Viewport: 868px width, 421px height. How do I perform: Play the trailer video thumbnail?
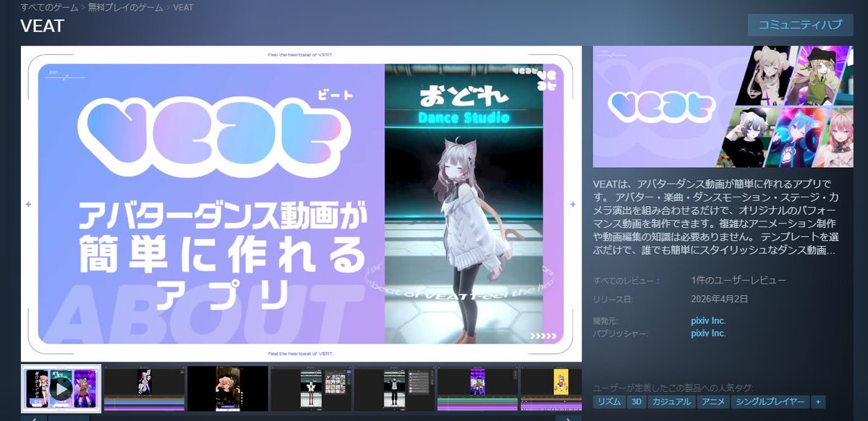click(x=61, y=390)
